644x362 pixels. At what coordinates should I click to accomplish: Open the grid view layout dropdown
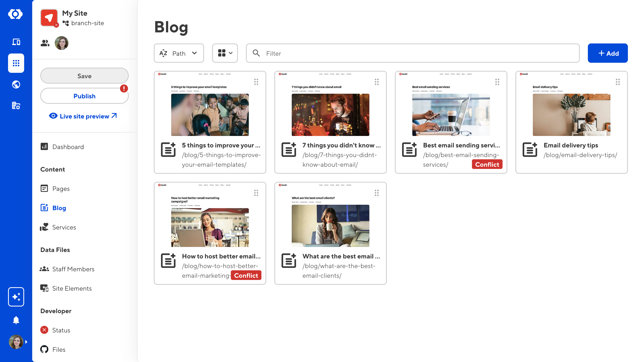(x=225, y=53)
